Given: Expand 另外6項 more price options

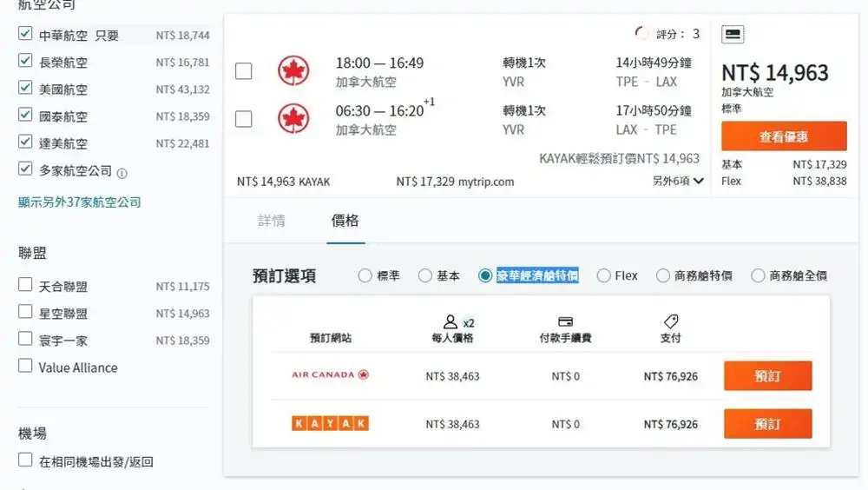Looking at the screenshot, I should click(678, 181).
